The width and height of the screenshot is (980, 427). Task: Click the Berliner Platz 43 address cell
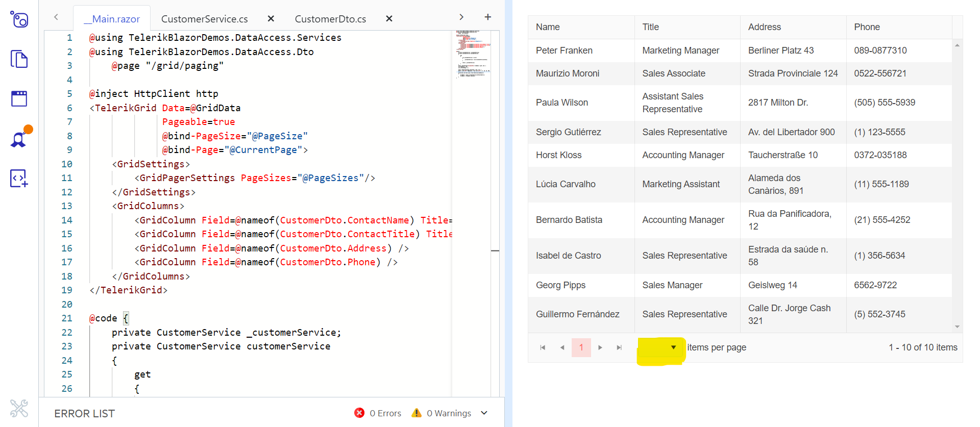pos(793,51)
